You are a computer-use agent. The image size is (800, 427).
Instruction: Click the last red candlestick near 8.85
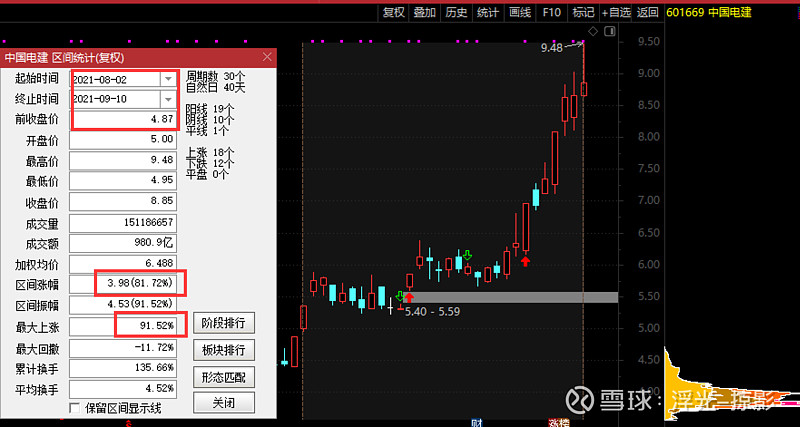coord(584,89)
